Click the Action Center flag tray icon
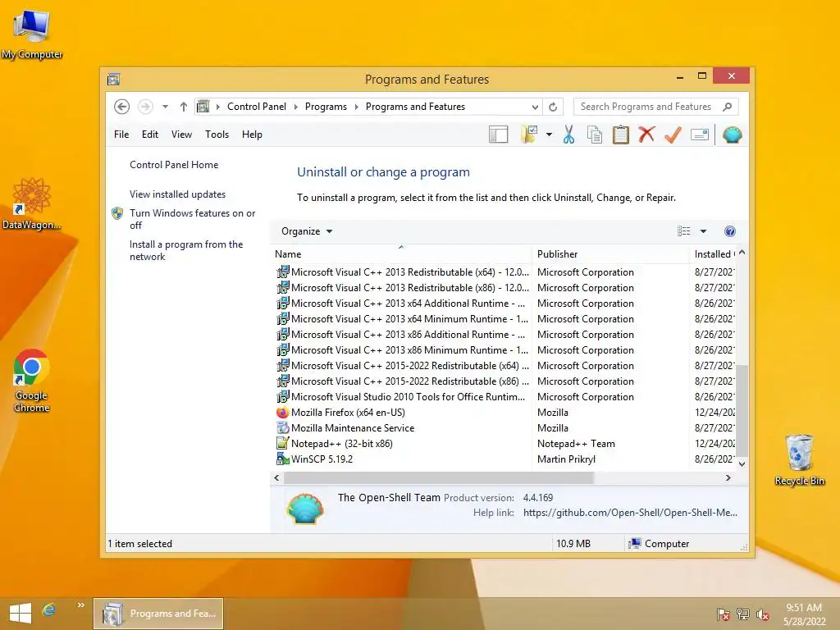This screenshot has height=630, width=840. point(723,614)
